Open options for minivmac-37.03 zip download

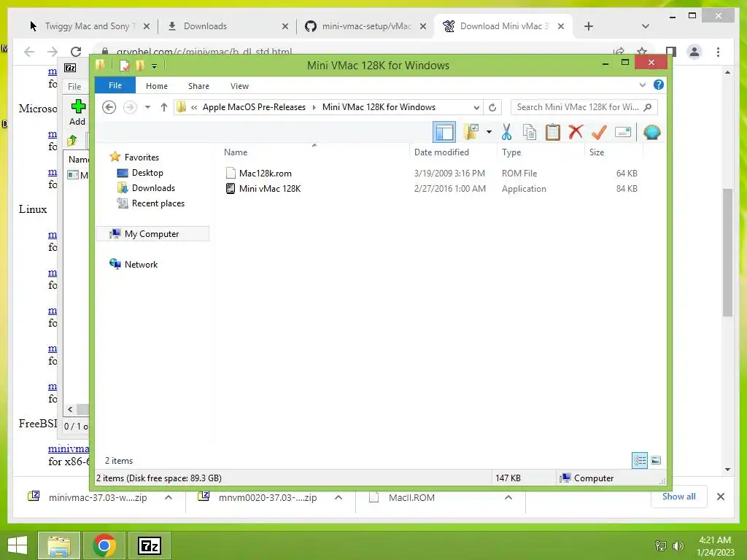(169, 497)
